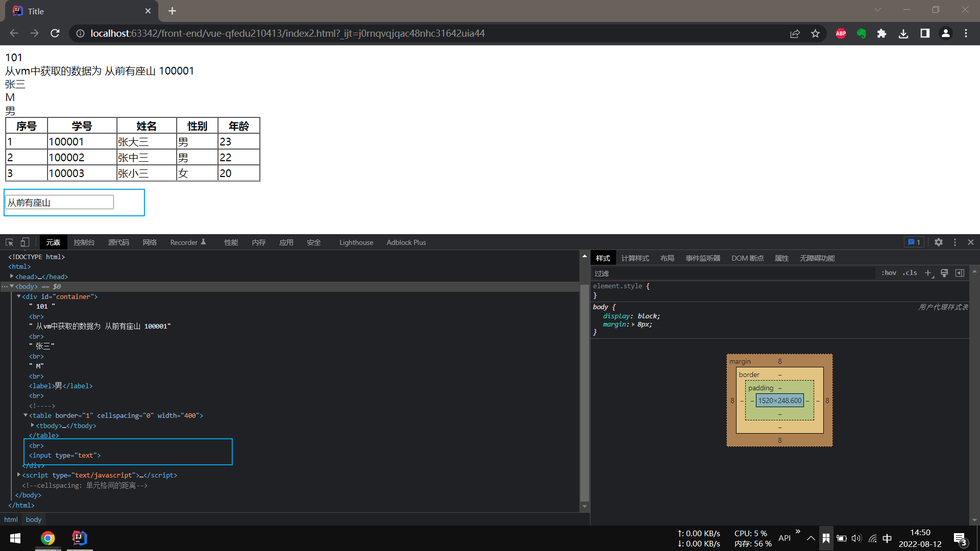Close the Title tab
Viewport: 980px width, 551px height.
[x=148, y=11]
